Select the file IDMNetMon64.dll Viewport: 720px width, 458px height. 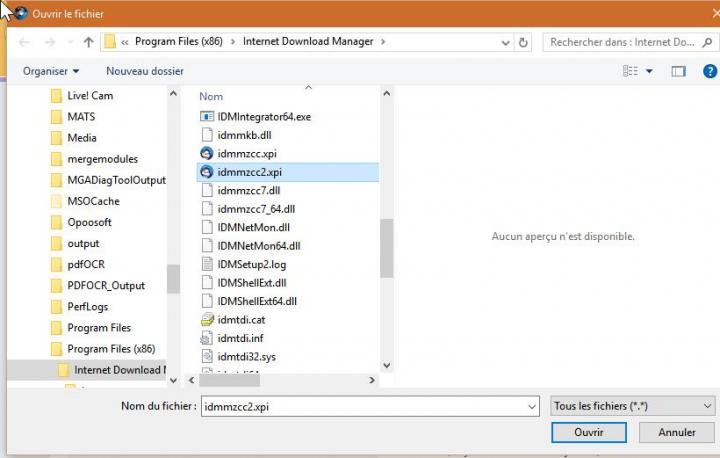coord(251,246)
